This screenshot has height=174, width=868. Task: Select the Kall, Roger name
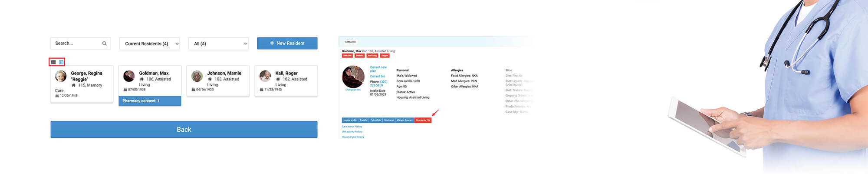(x=286, y=73)
